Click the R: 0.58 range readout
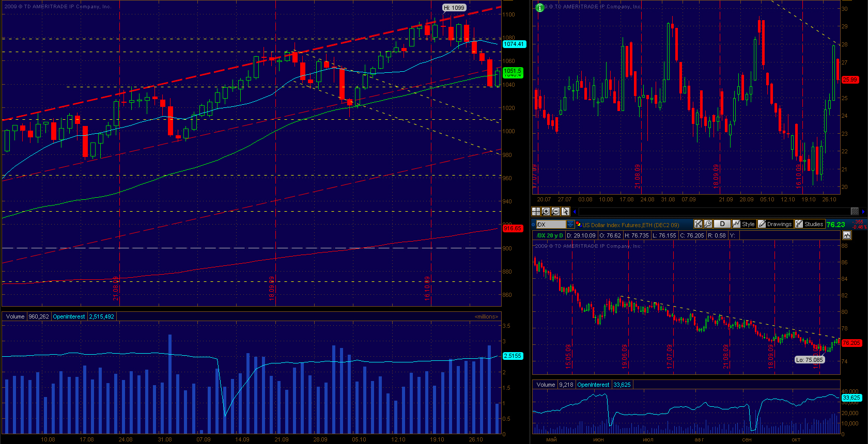Viewport: 868px width, 444px height. tap(717, 235)
